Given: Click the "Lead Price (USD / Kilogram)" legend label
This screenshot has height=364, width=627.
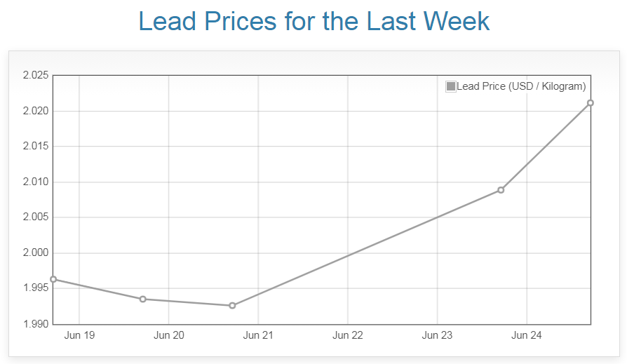Looking at the screenshot, I should coord(521,86).
